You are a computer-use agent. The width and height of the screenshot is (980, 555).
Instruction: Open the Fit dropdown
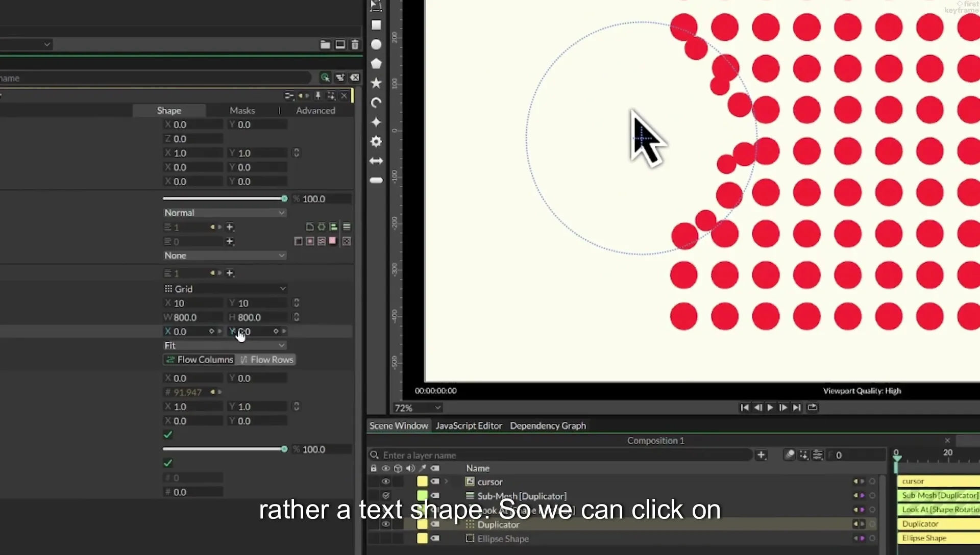[225, 346]
